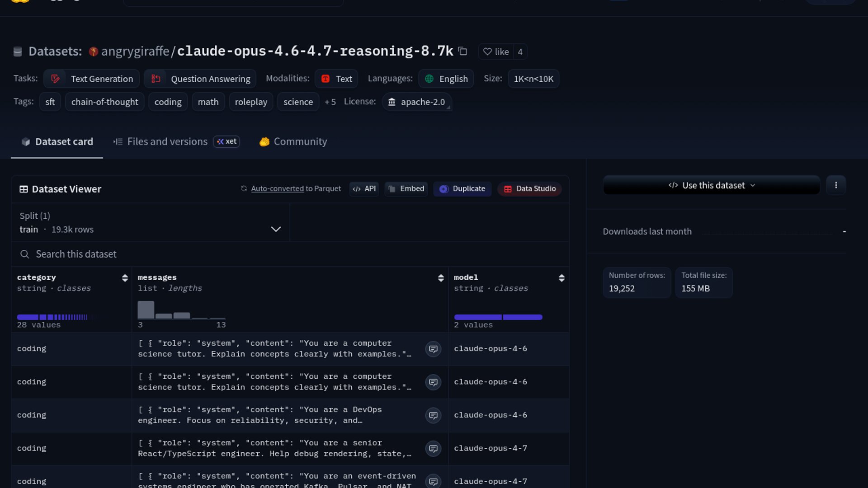Sort by the messages column

pos(441,278)
